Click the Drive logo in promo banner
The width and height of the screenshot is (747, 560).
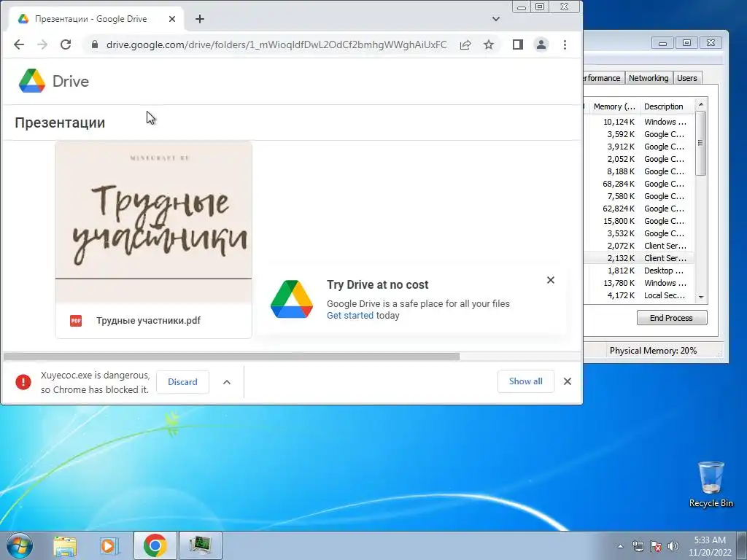point(292,299)
